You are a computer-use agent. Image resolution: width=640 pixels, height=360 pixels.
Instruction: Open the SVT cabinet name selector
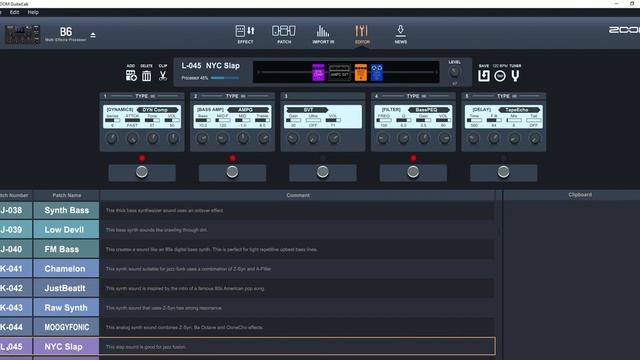307,109
